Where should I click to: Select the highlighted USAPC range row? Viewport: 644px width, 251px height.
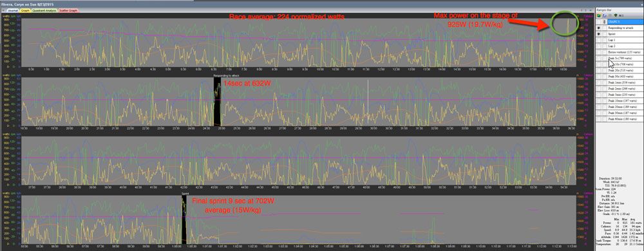click(625, 22)
